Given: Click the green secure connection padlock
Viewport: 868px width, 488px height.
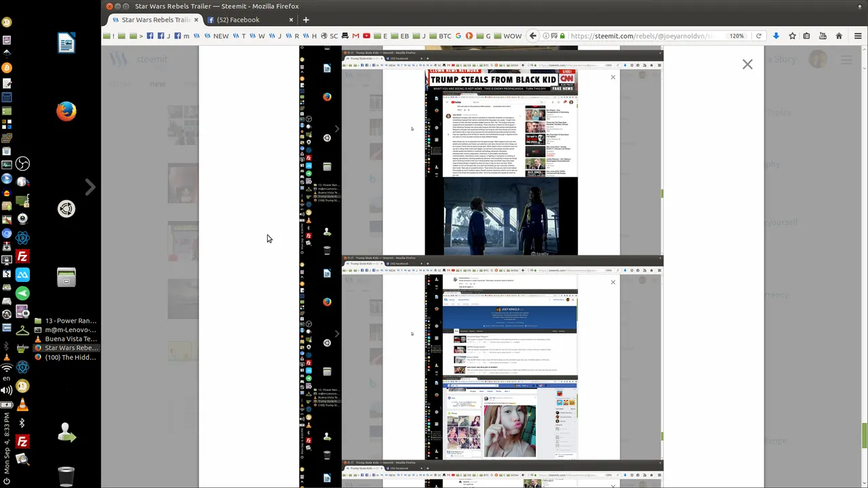Looking at the screenshot, I should pyautogui.click(x=562, y=36).
